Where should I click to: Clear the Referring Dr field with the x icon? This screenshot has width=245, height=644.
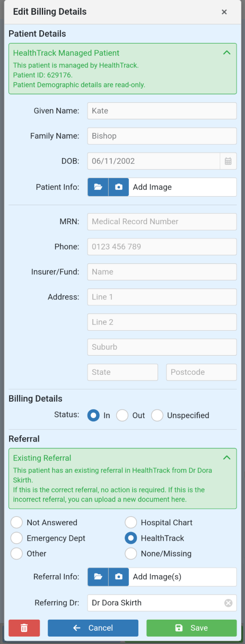pos(228,603)
